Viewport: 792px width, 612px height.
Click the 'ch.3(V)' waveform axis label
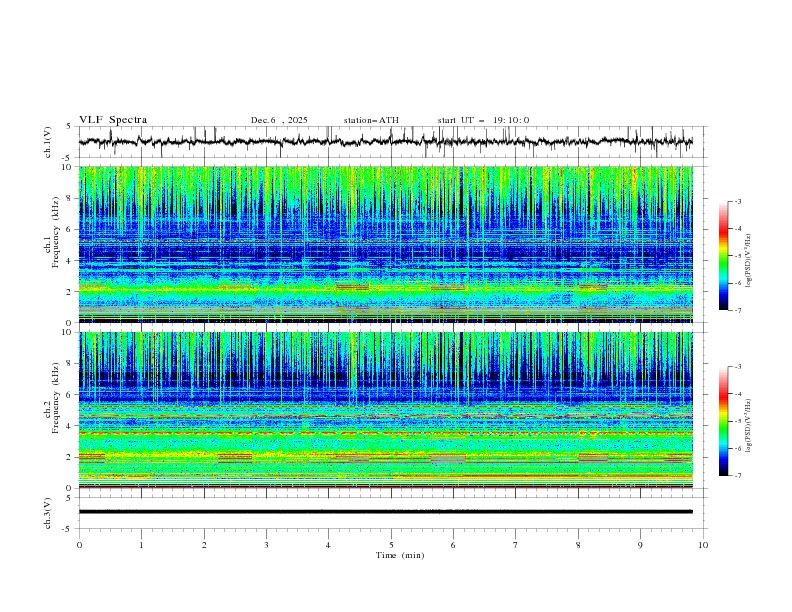tap(48, 513)
